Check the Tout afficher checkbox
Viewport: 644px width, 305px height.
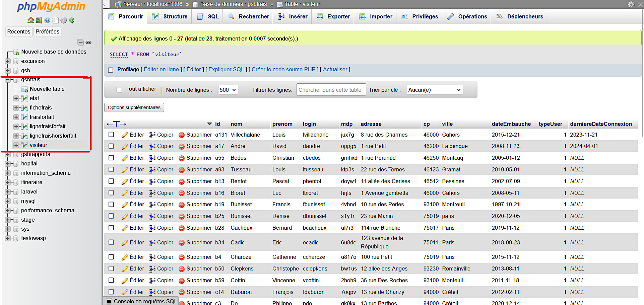(x=119, y=89)
